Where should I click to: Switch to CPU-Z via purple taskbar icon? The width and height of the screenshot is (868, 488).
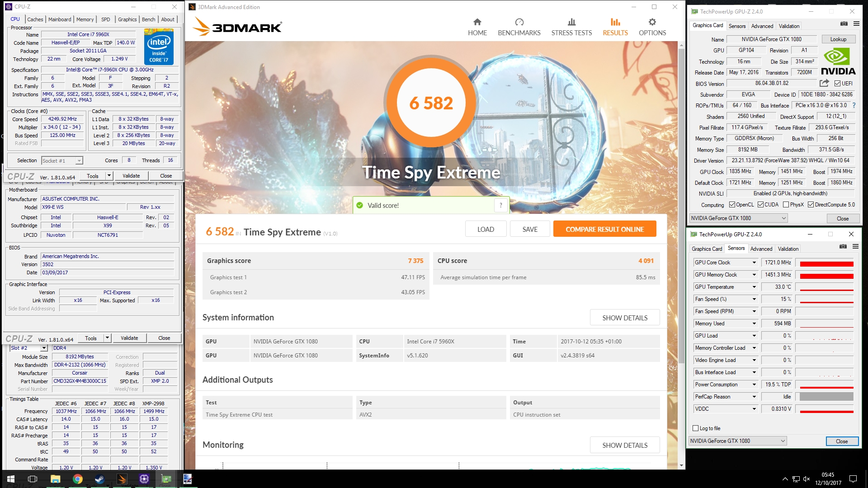click(144, 479)
